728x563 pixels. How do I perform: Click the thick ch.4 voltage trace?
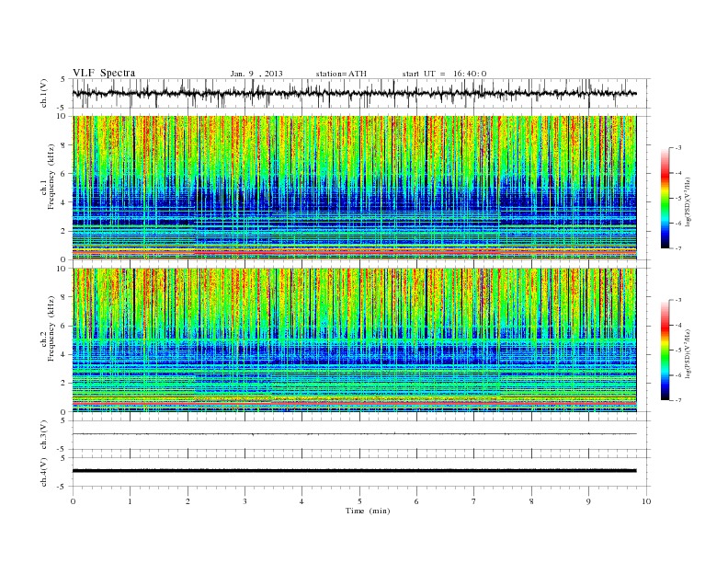(354, 471)
